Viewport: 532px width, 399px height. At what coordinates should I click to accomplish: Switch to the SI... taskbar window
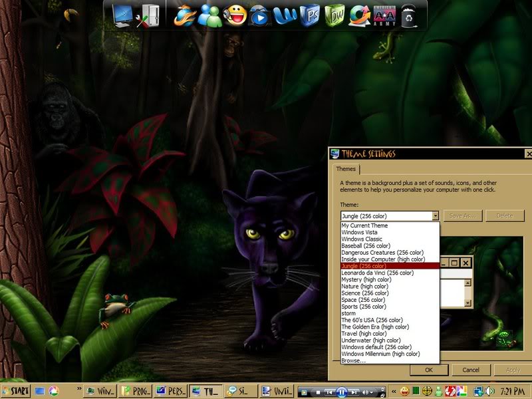coord(241,391)
